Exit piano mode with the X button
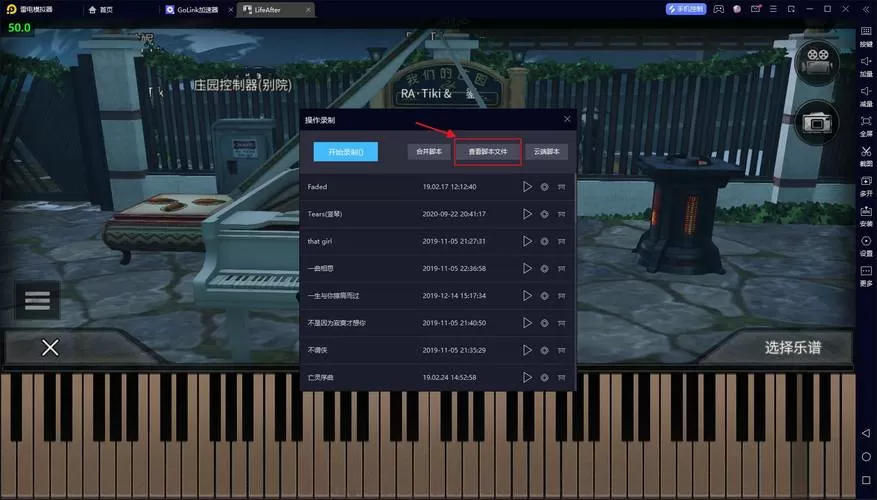877x500 pixels. pyautogui.click(x=50, y=348)
